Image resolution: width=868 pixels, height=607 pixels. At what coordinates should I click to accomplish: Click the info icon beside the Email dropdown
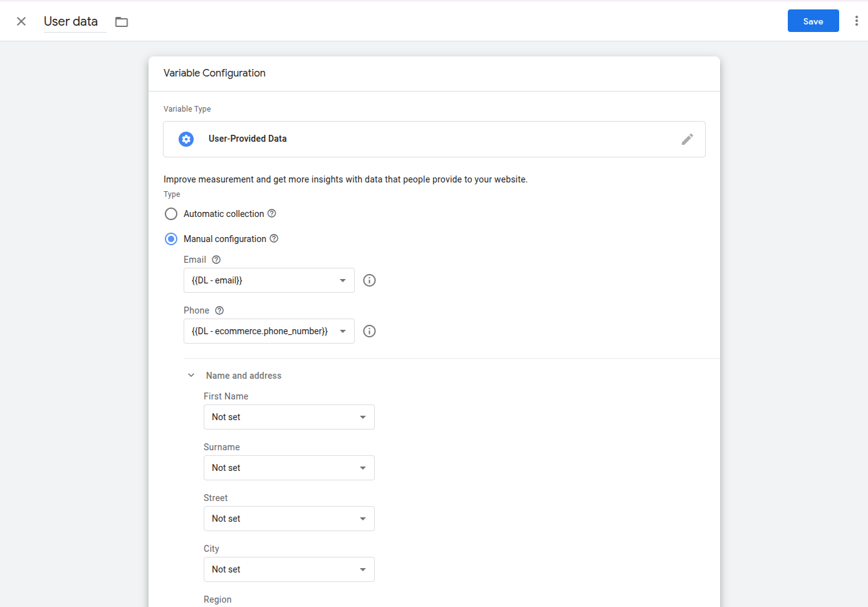(x=369, y=280)
